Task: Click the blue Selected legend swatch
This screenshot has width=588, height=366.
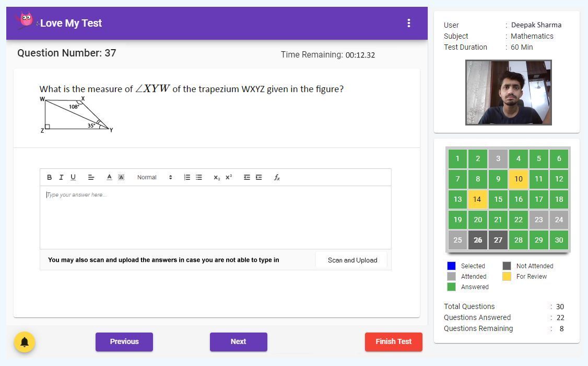Action: click(x=452, y=266)
